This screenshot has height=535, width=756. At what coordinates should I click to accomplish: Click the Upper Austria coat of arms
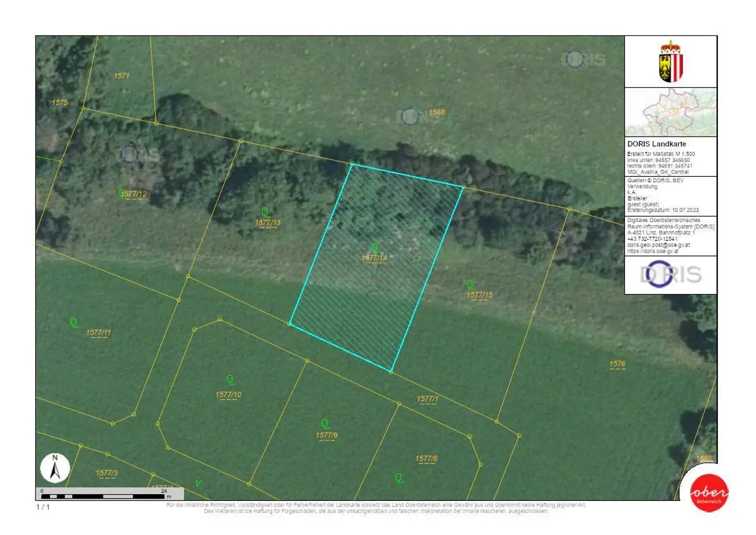tap(670, 63)
